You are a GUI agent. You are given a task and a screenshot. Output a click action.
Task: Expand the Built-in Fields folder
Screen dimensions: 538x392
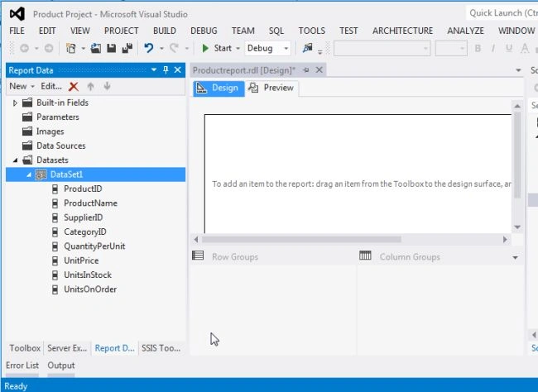point(15,103)
